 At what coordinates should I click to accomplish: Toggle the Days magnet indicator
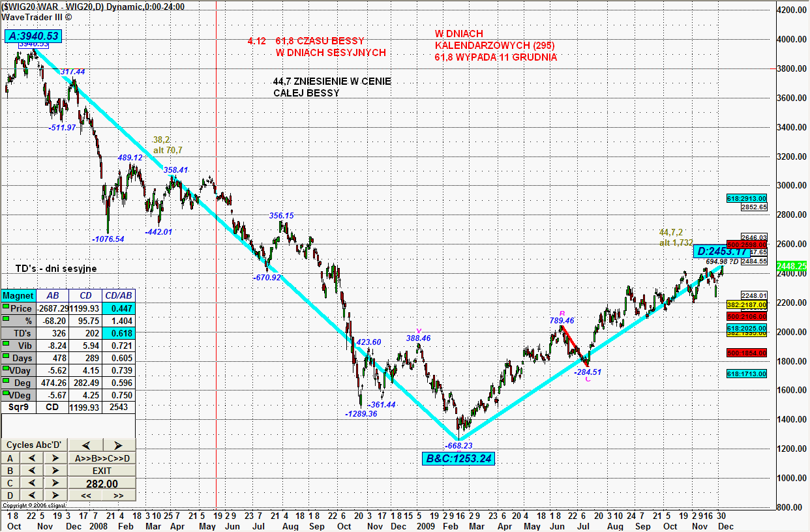pos(7,357)
